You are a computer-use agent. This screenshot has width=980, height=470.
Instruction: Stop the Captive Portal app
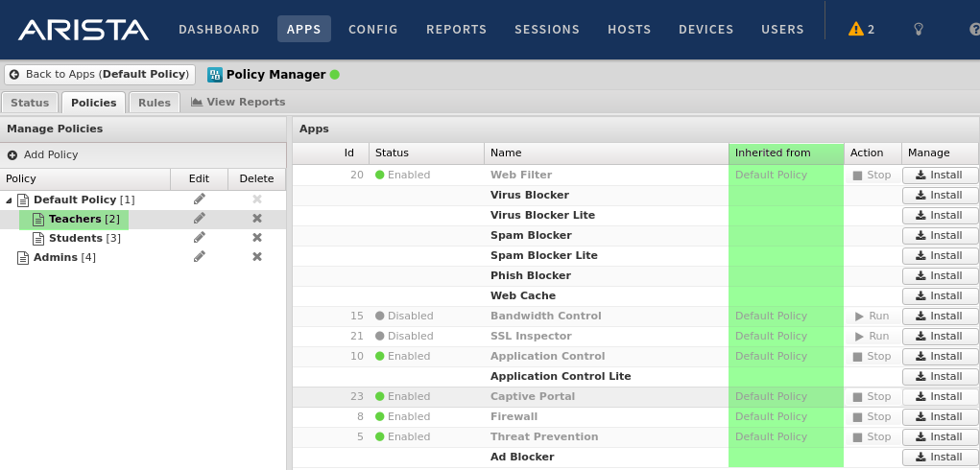(872, 396)
